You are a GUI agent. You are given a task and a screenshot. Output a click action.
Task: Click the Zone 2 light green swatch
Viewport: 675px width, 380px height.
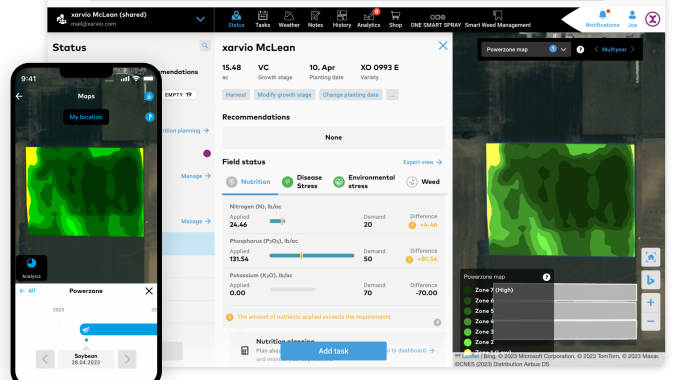click(468, 342)
